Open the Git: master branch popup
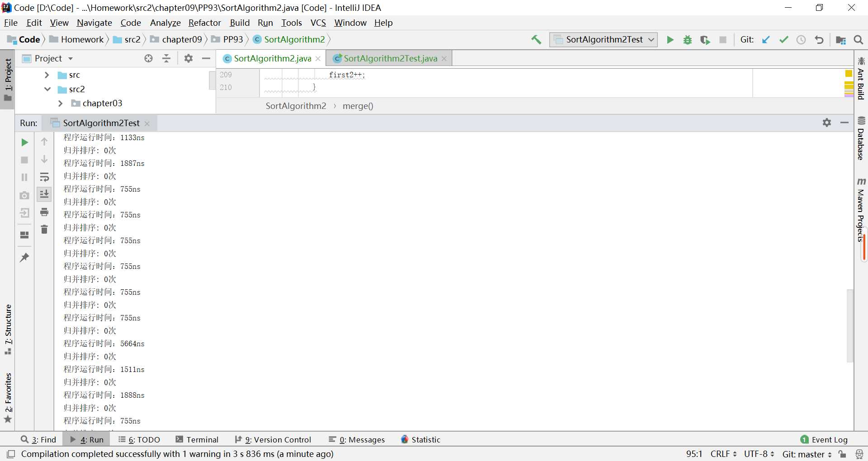This screenshot has width=868, height=461. coord(807,454)
